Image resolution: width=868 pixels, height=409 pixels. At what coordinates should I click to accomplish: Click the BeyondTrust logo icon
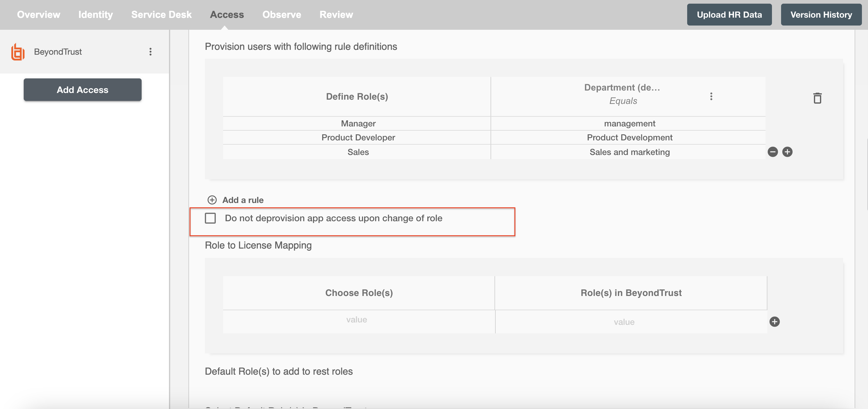pos(18,52)
